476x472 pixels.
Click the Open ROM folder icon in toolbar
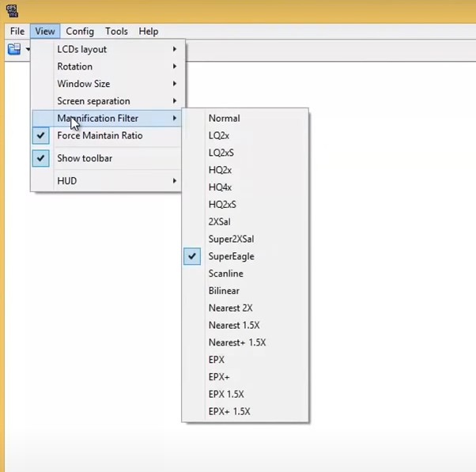(x=14, y=49)
